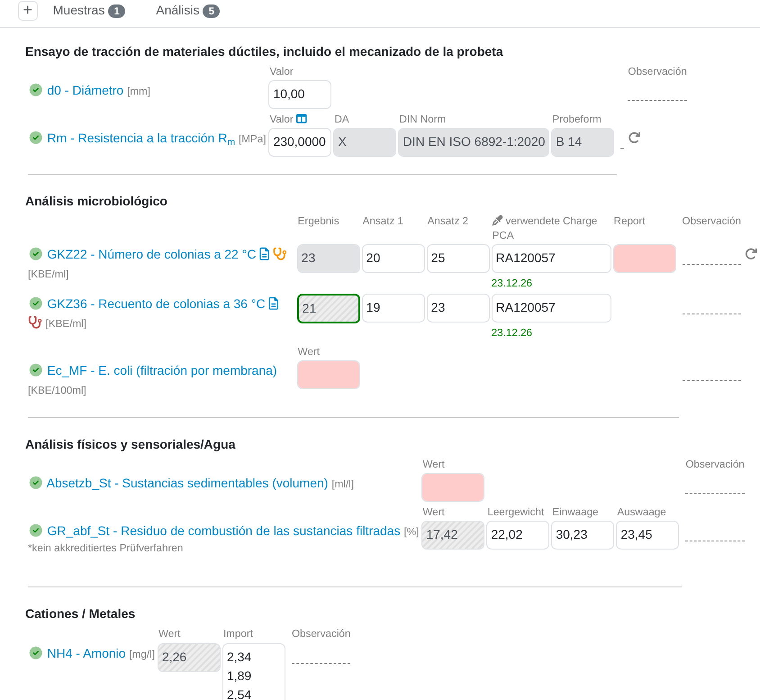Click the red stethoscope icon for GKZ36
760x700 pixels.
35,323
